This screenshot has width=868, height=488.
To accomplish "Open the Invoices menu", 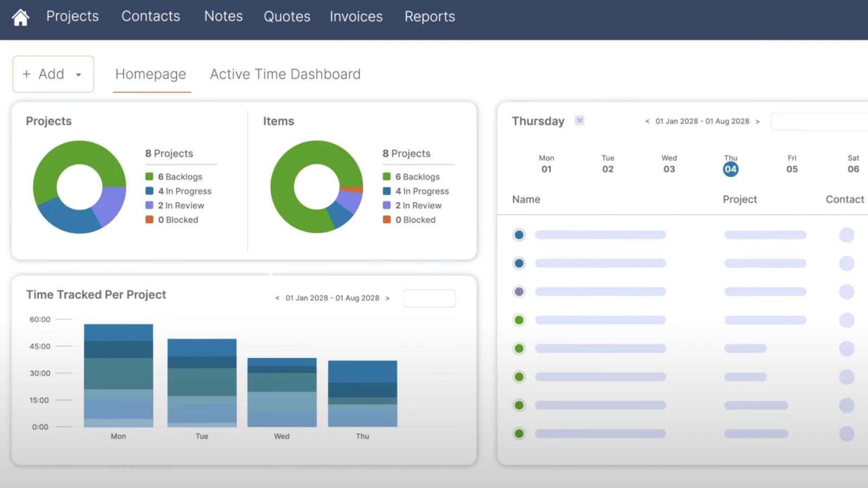I will click(x=356, y=16).
